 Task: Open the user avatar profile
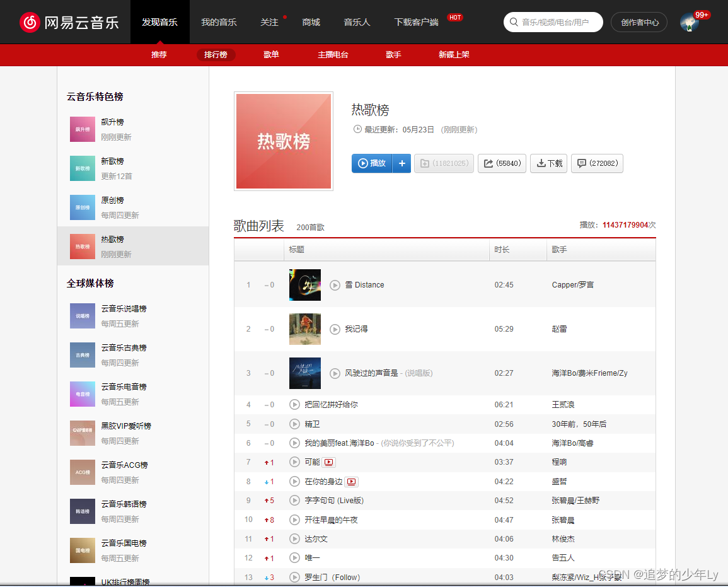[x=690, y=22]
